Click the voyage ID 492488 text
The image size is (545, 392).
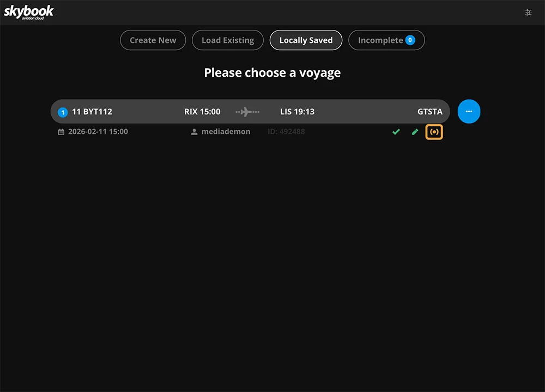pyautogui.click(x=286, y=132)
